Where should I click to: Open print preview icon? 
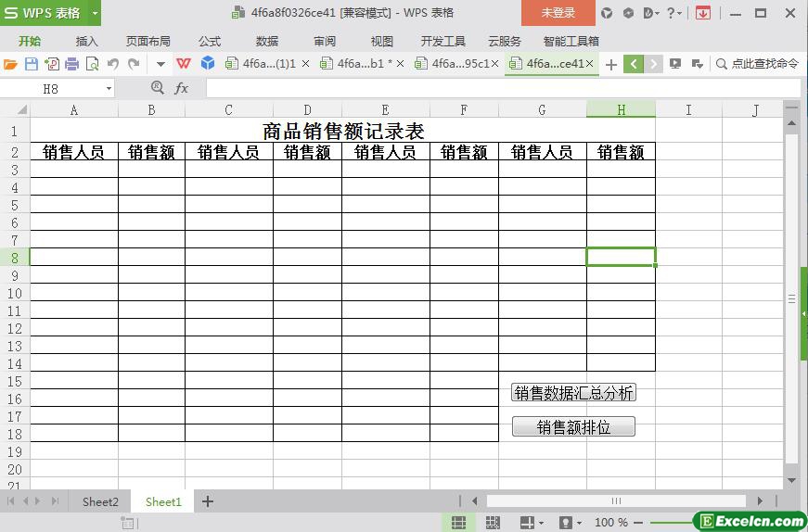coord(92,64)
